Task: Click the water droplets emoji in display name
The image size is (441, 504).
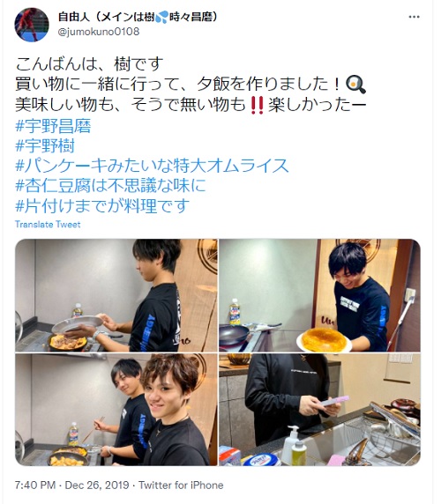Action: (x=161, y=17)
